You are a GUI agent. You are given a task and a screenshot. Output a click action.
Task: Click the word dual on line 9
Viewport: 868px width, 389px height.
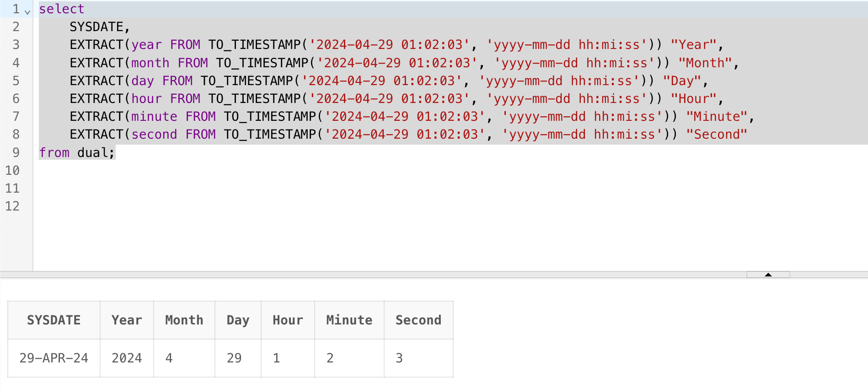(x=92, y=152)
